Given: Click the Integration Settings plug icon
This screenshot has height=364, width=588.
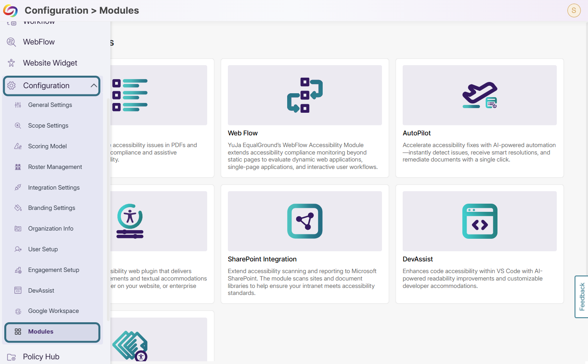Looking at the screenshot, I should pyautogui.click(x=18, y=188).
